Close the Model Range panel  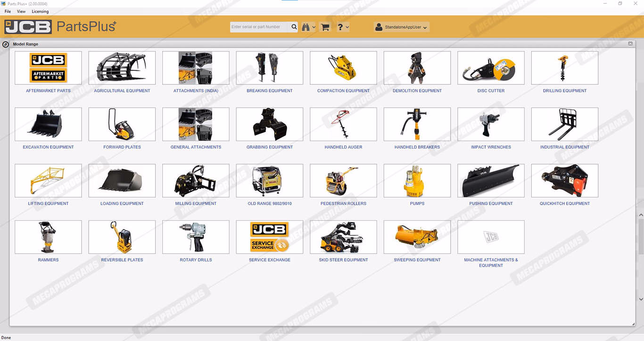tap(630, 43)
